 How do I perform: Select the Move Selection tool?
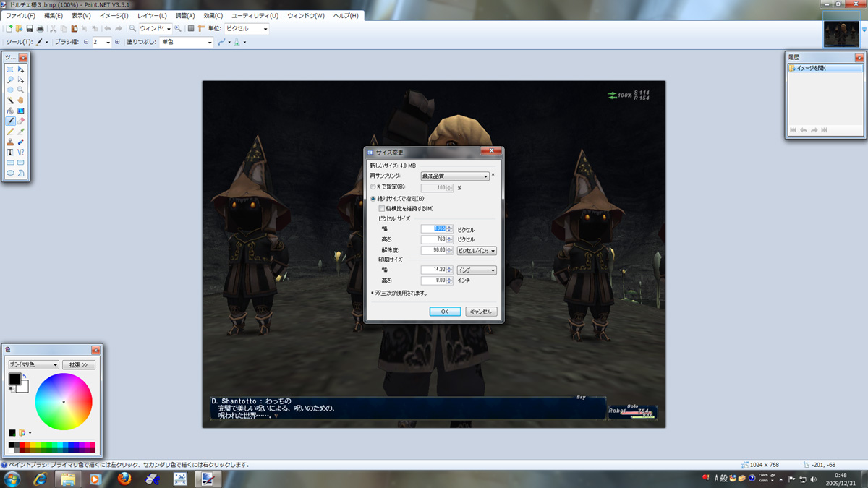(21, 80)
